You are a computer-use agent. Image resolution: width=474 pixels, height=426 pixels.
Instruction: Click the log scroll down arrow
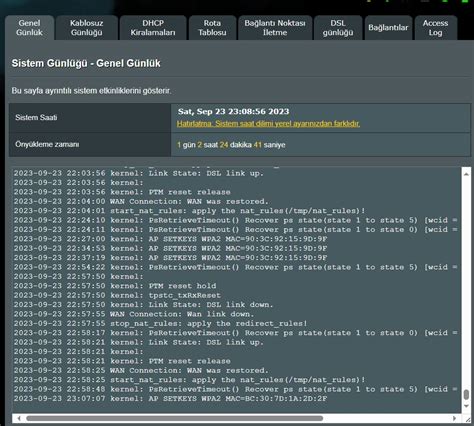click(466, 406)
